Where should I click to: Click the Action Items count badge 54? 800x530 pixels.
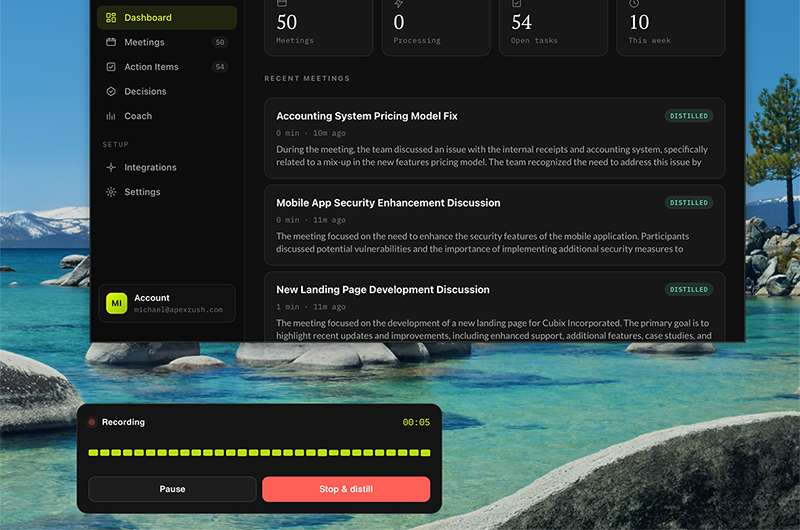click(220, 67)
